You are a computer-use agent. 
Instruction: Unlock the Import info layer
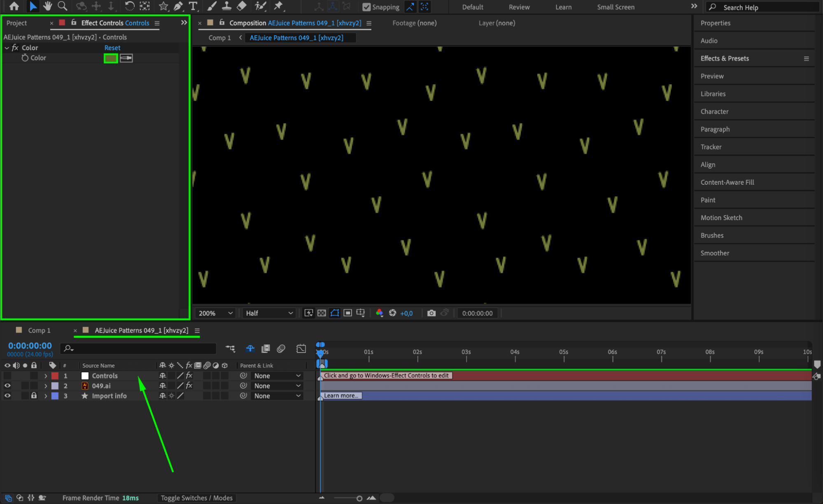pos(34,396)
